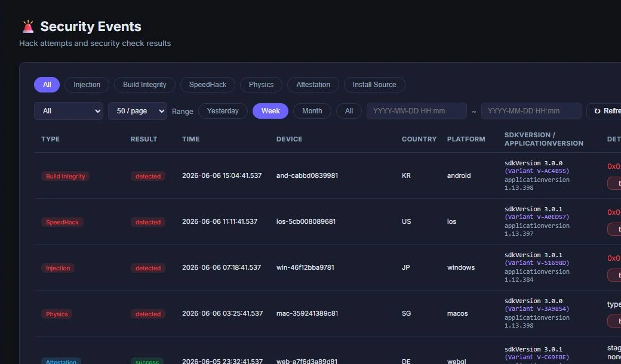Viewport: 621px width, 364px height.
Task: Click platform ios cell
Action: (451, 221)
